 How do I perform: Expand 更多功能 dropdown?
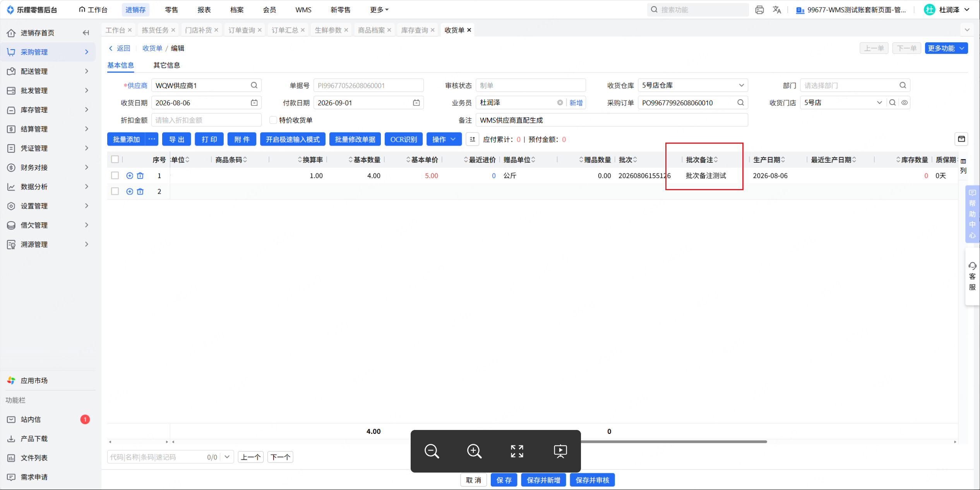[946, 48]
